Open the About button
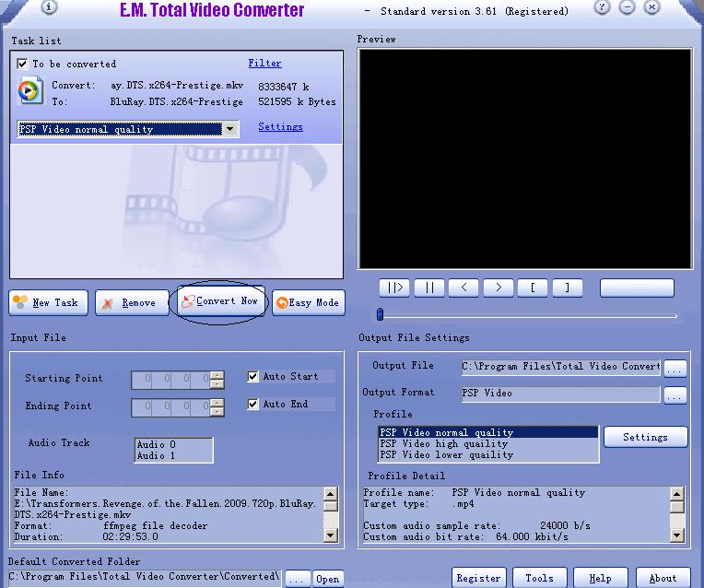Image resolution: width=704 pixels, height=588 pixels. tap(663, 578)
